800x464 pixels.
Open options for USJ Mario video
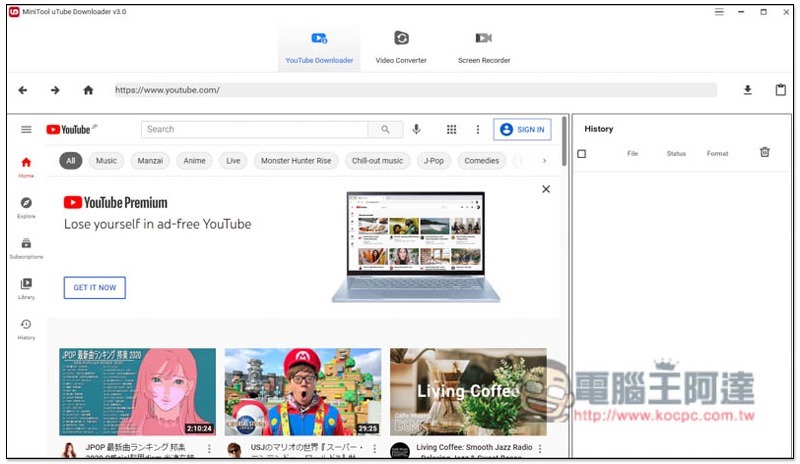pos(374,449)
